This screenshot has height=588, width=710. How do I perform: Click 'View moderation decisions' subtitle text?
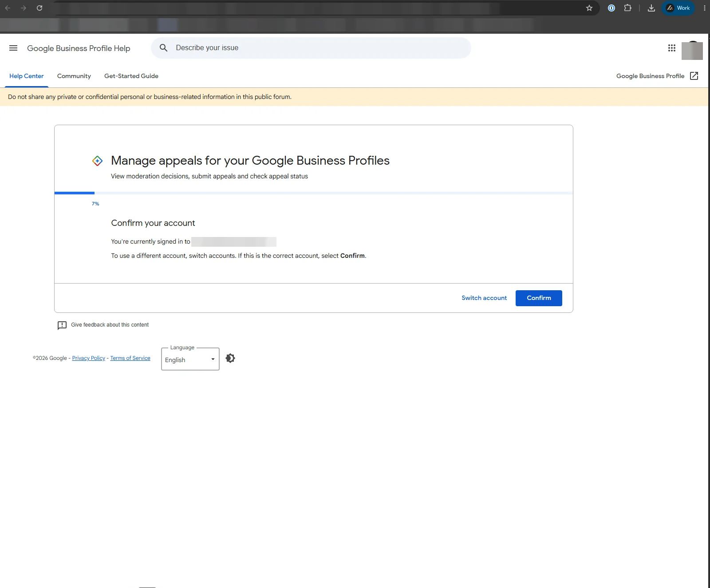pos(209,176)
